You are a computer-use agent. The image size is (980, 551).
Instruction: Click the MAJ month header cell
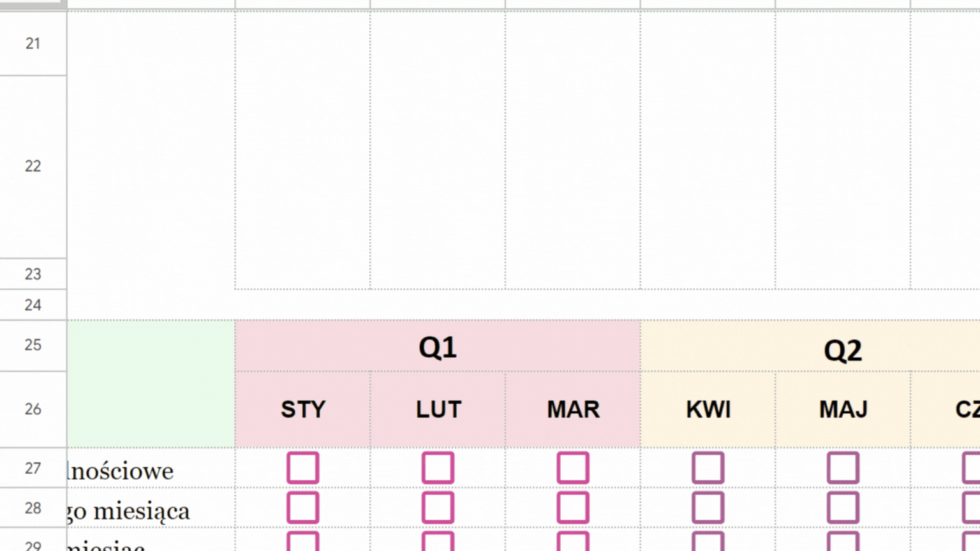pos(843,409)
